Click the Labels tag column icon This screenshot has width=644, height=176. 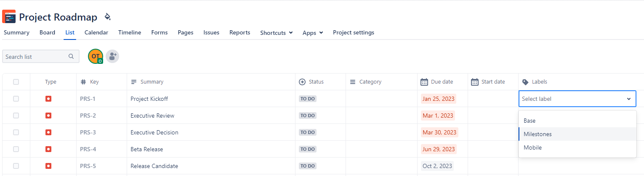click(525, 82)
